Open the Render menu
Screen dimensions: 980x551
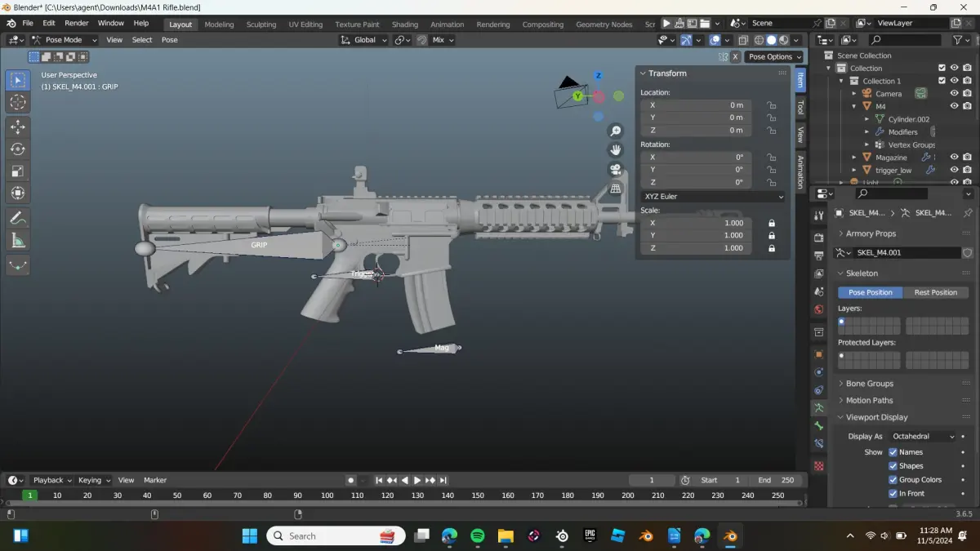pyautogui.click(x=76, y=24)
